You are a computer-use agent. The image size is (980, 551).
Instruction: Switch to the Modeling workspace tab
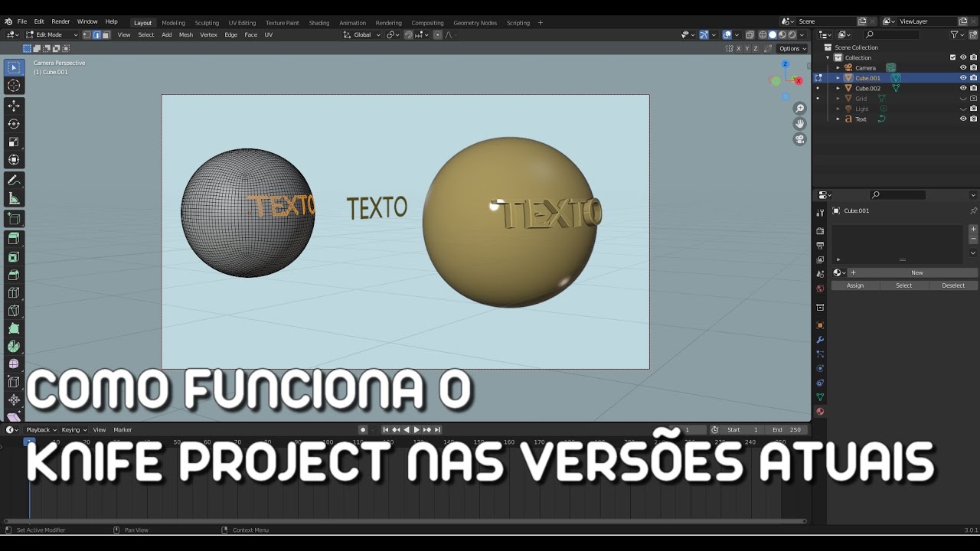(x=173, y=23)
